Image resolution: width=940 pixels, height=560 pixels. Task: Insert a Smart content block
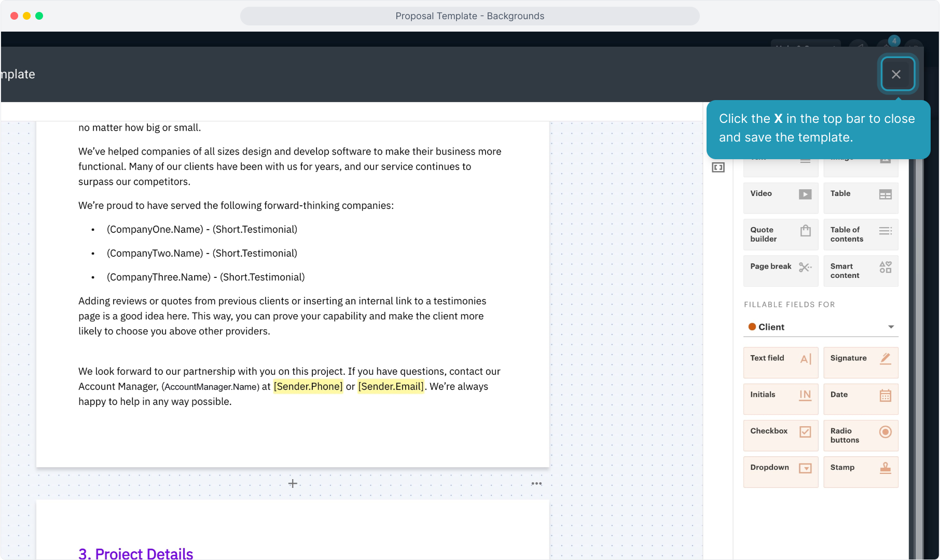coord(861,271)
